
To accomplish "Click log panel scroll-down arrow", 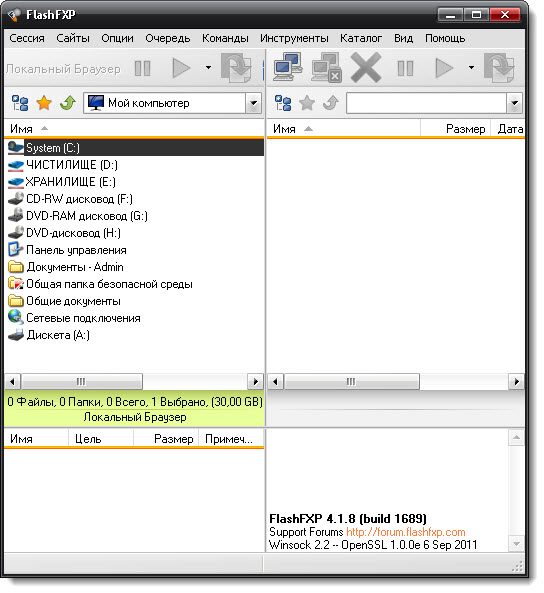I will [516, 544].
